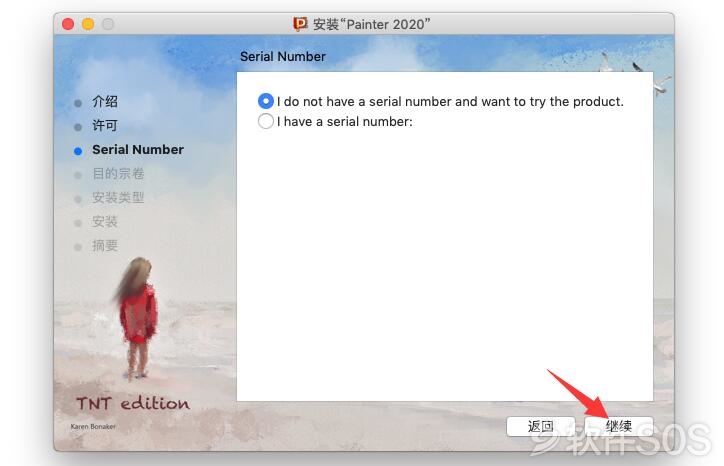Close the installer with red button
Screen dimensions: 724x466
68,24
